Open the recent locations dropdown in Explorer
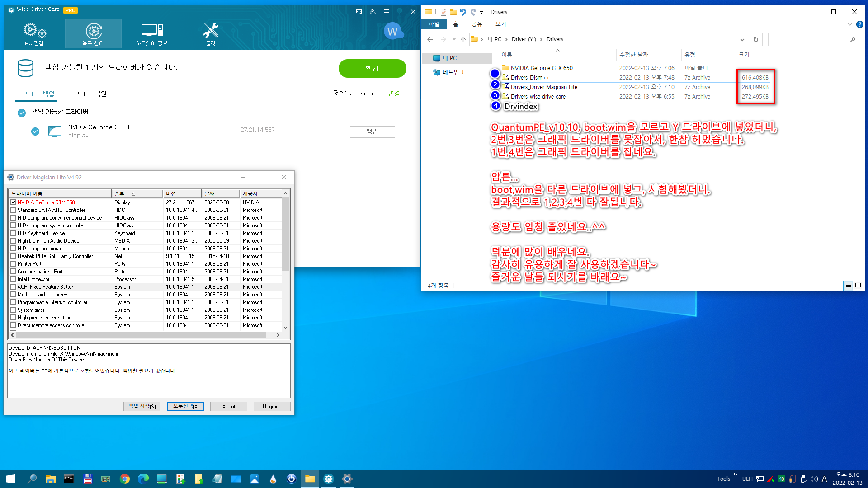This screenshot has width=868, height=488. pos(454,39)
